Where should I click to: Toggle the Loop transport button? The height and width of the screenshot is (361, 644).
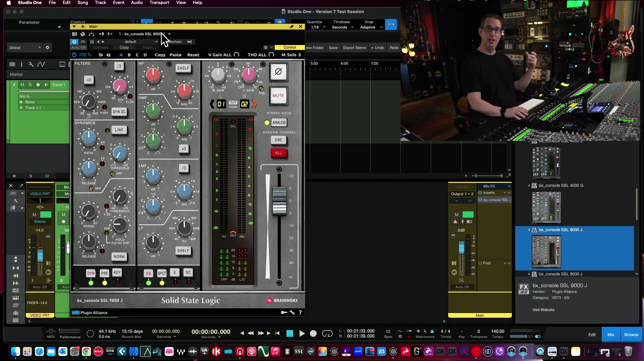coord(327,333)
